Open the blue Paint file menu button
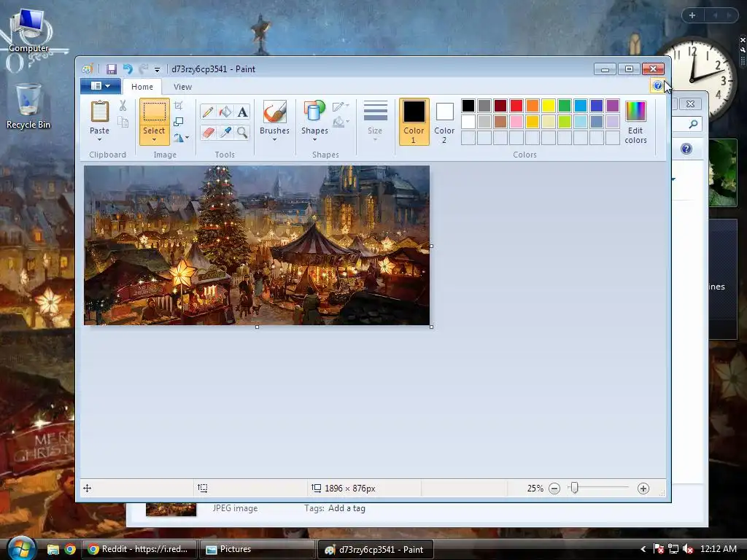The height and width of the screenshot is (560, 747). [100, 86]
